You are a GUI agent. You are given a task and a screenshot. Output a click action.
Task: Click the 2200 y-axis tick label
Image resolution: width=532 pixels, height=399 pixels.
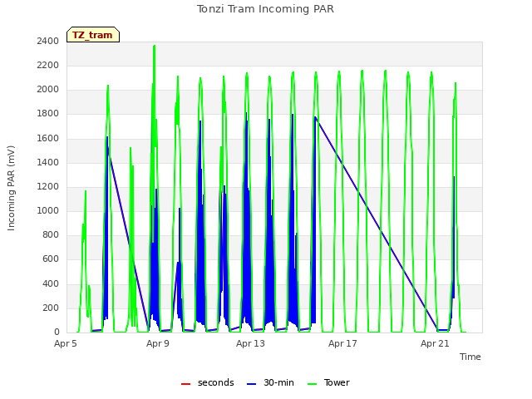point(48,65)
